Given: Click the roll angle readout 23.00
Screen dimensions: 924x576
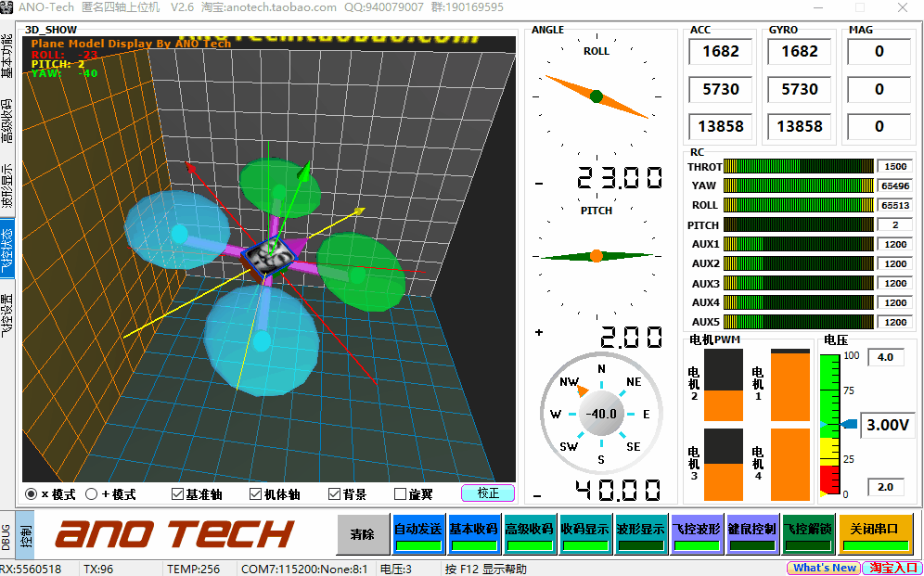Looking at the screenshot, I should [619, 178].
